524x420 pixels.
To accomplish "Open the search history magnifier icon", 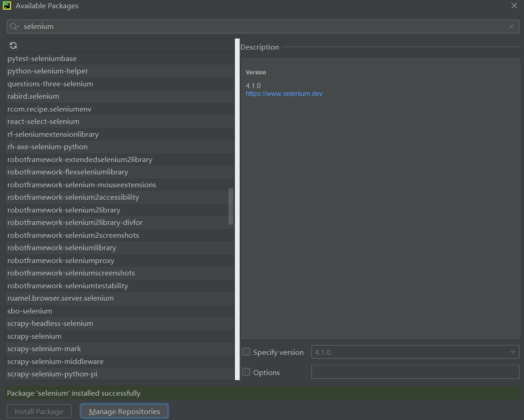I will click(x=14, y=27).
